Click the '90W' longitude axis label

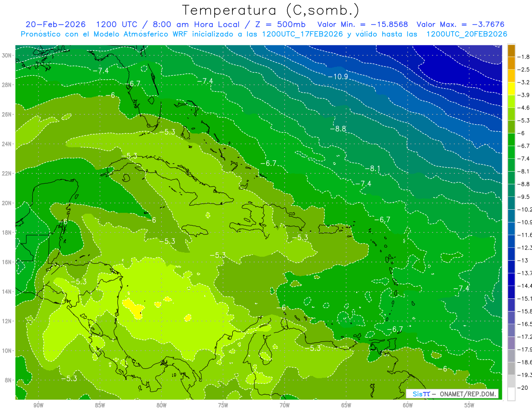[x=38, y=405]
